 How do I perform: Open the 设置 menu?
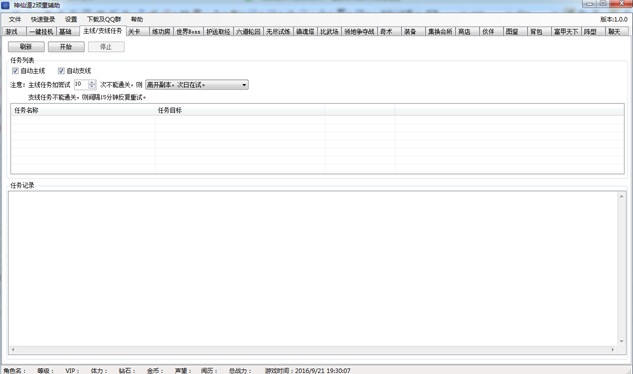pos(71,19)
